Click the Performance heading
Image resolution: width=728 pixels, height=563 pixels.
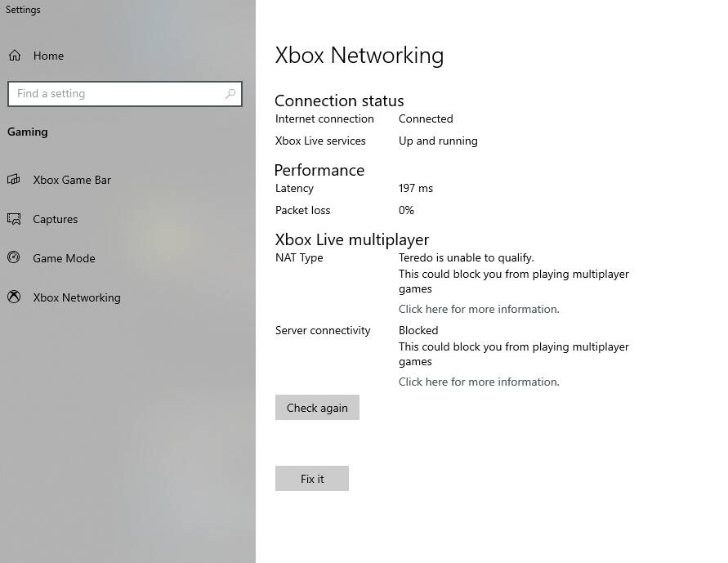point(319,170)
